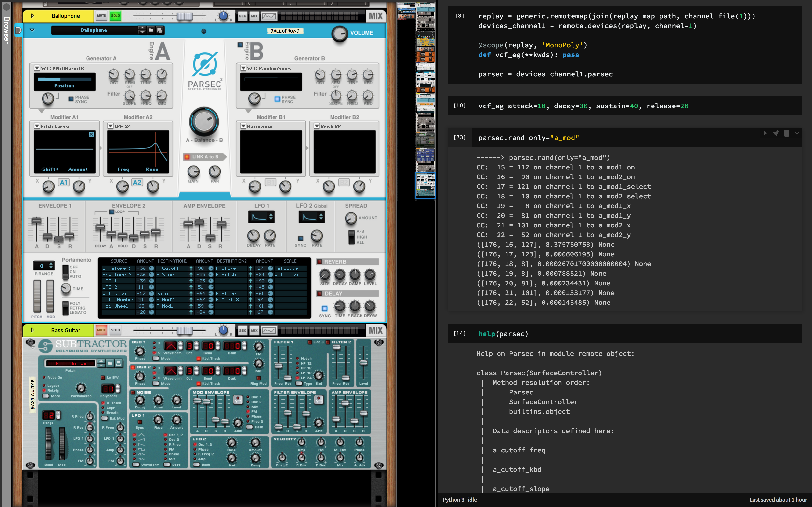This screenshot has width=812, height=507.
Task: Click the Ballophone SEQ button
Action: (243, 16)
